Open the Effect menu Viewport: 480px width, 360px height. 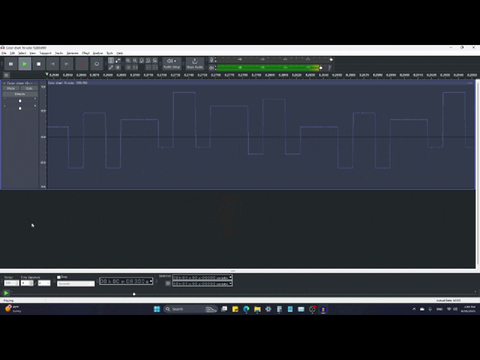click(86, 53)
